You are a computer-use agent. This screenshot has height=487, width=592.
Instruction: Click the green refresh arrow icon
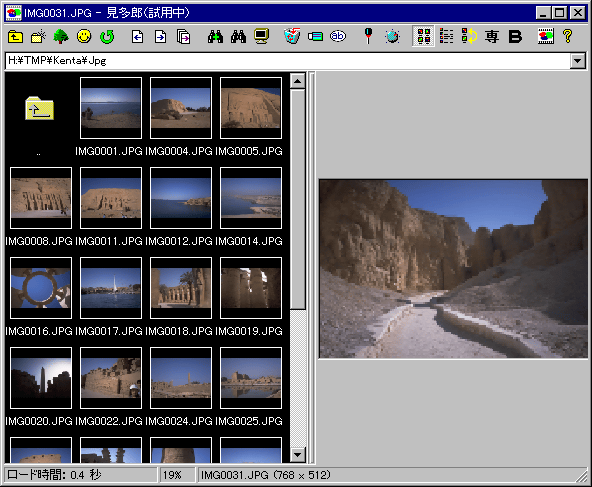click(107, 37)
